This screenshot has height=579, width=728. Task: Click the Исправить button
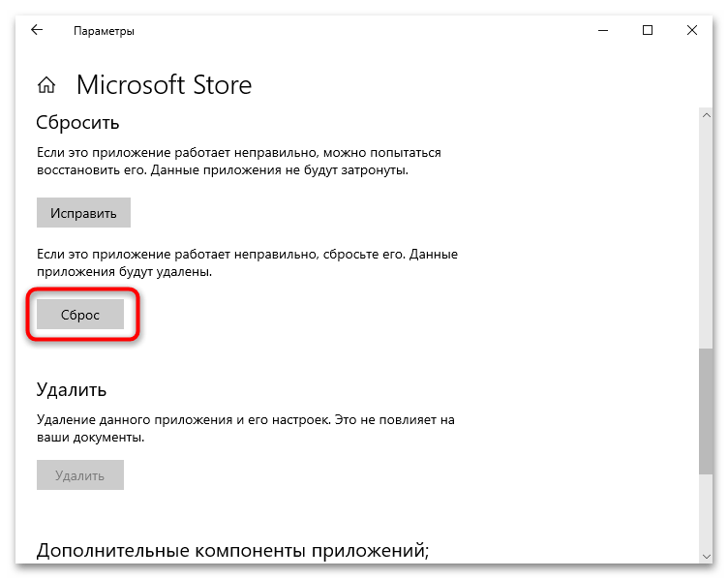point(83,213)
